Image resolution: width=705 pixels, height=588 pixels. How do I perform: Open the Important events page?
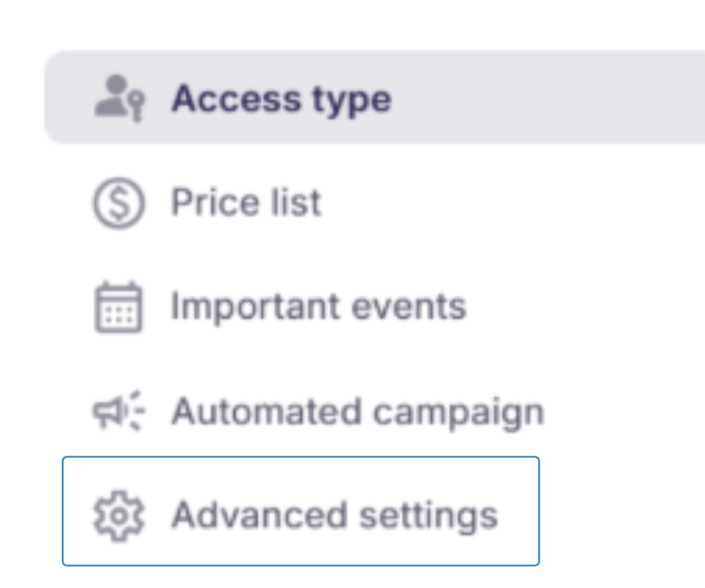point(318,307)
